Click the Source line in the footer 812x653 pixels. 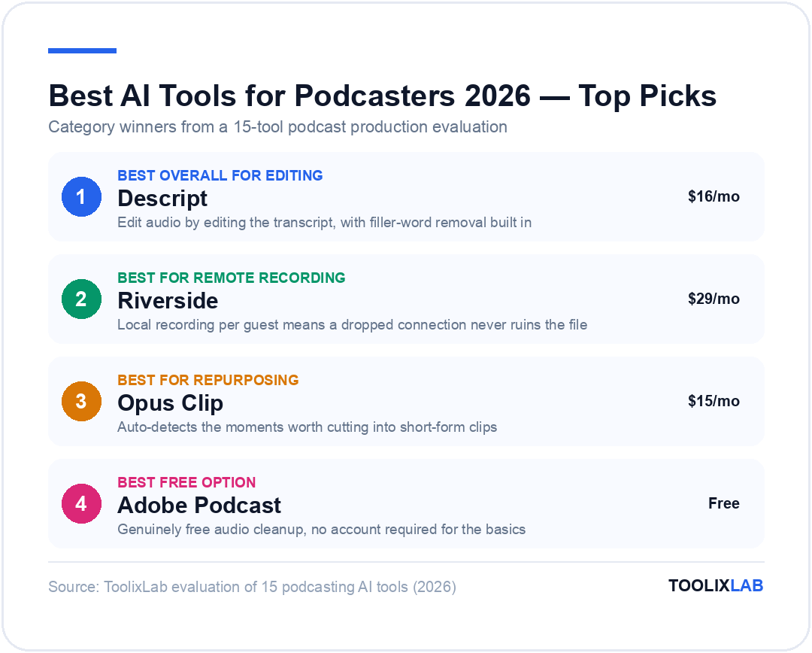252,587
